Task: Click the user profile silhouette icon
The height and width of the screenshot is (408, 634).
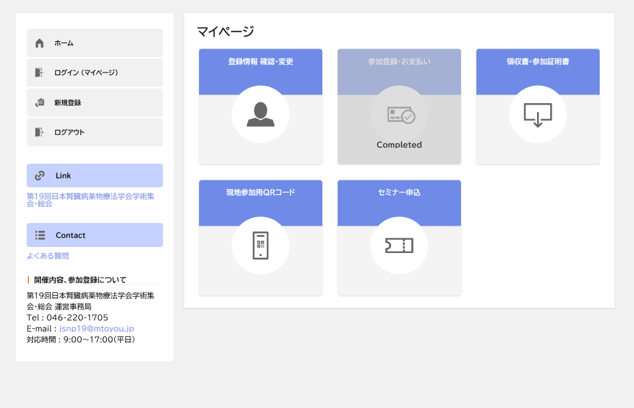Action: (x=260, y=115)
